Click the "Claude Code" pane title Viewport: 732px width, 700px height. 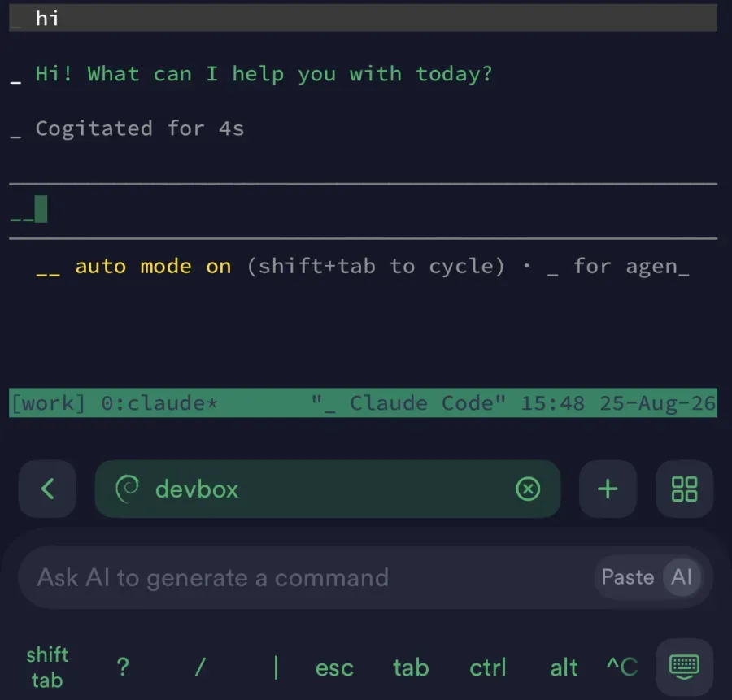pyautogui.click(x=408, y=402)
